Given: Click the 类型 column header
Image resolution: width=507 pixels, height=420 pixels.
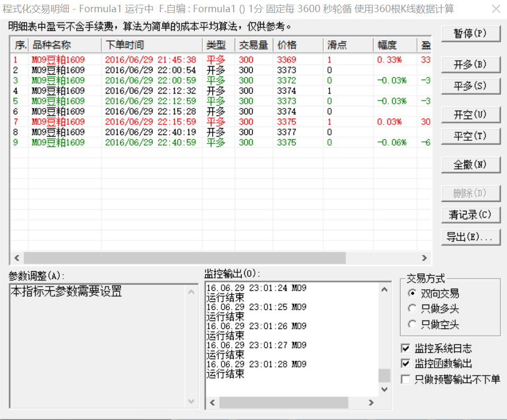Looking at the screenshot, I should [219, 45].
